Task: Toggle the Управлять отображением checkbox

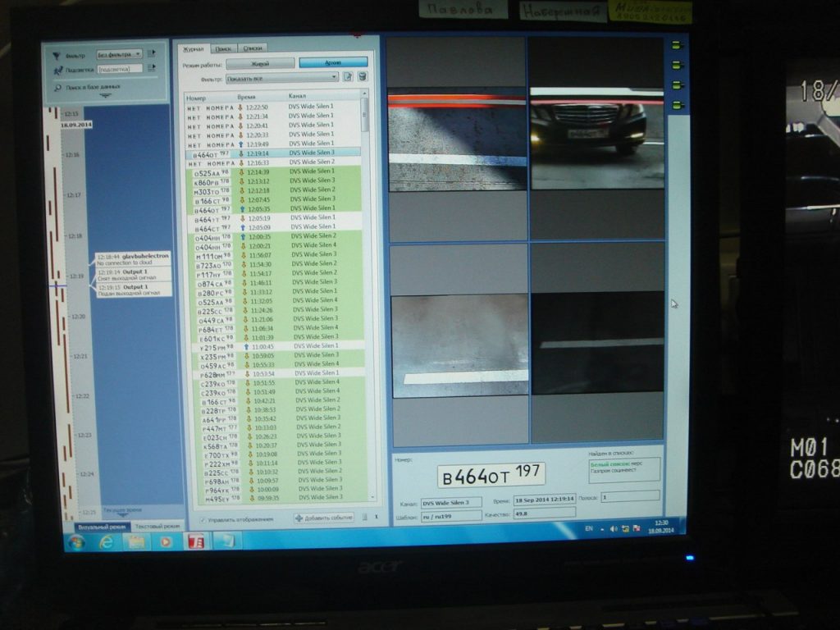Action: click(x=203, y=519)
